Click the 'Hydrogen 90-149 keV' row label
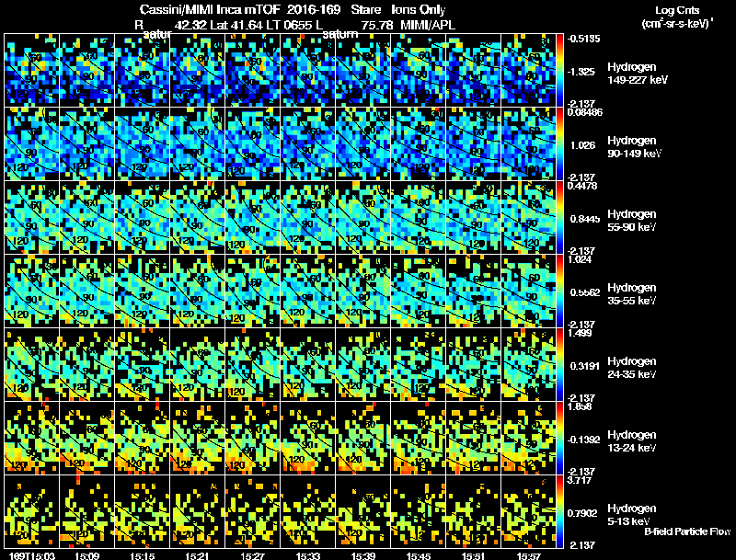 coord(634,147)
